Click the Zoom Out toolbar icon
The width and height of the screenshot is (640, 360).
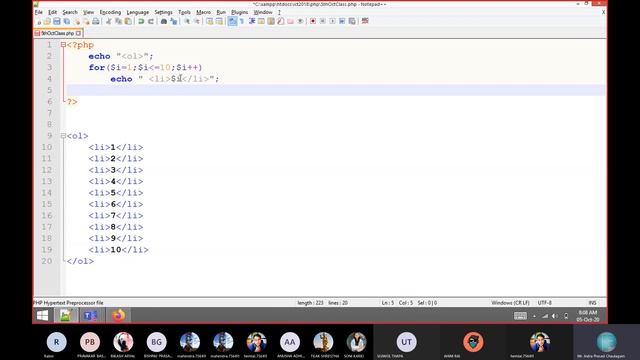tap(196, 21)
